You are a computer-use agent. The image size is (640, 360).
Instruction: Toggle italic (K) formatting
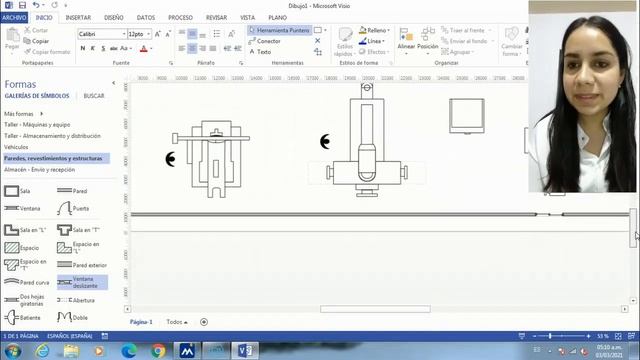(93, 49)
